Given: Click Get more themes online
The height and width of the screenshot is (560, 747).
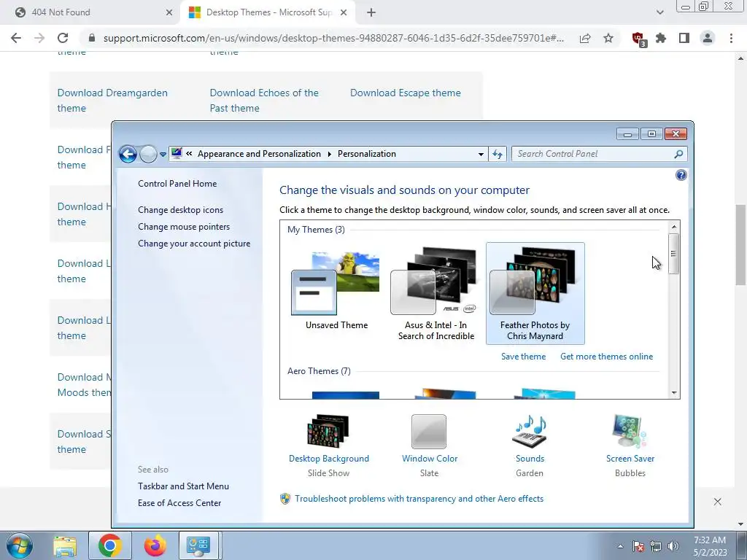Looking at the screenshot, I should pyautogui.click(x=606, y=356).
